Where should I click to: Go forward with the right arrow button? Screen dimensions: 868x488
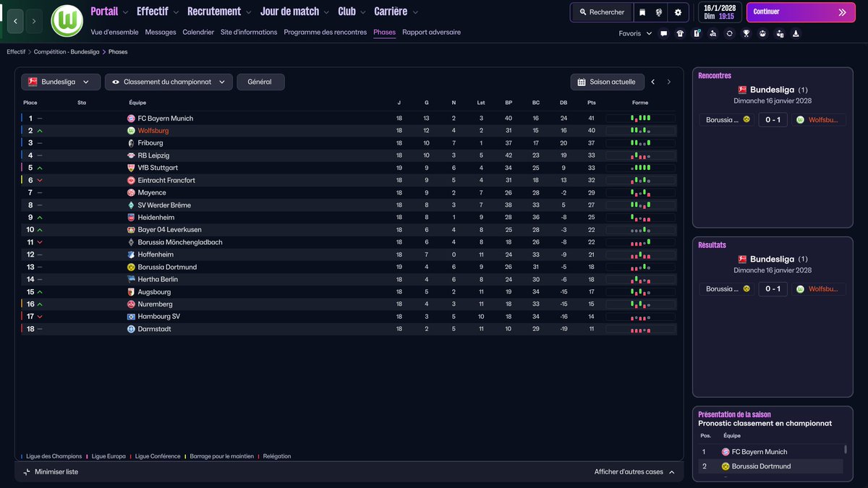click(34, 21)
